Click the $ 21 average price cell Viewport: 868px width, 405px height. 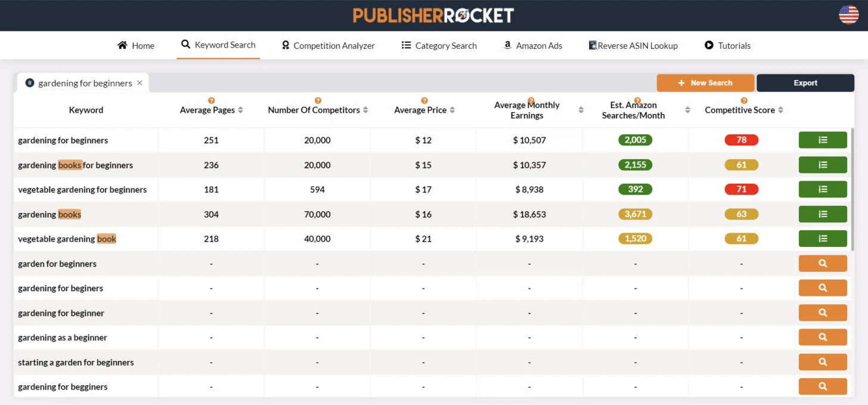click(x=423, y=239)
